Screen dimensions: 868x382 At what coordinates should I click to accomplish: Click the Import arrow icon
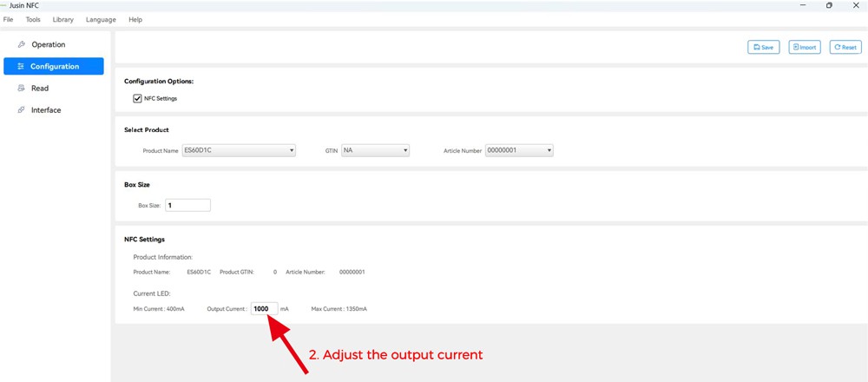pos(796,47)
